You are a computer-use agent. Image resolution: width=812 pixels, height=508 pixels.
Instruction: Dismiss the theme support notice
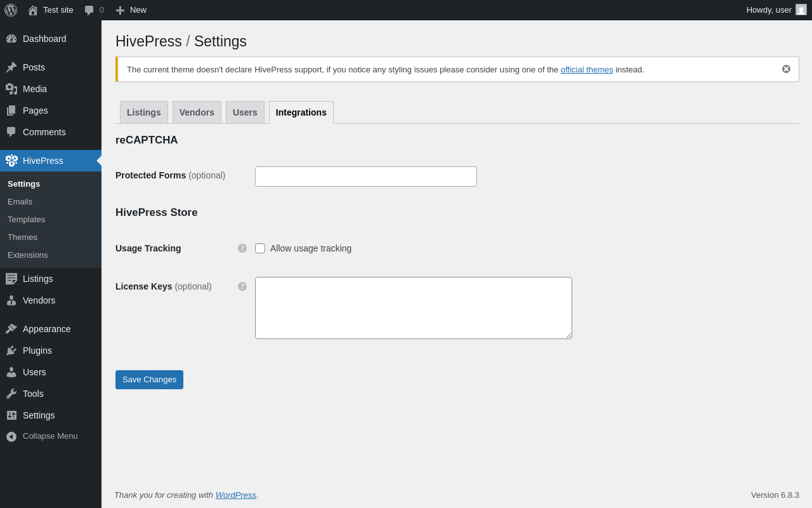[x=786, y=69]
